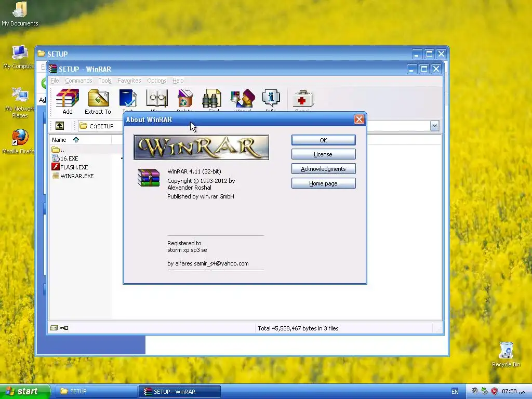Click the EN language indicator
This screenshot has width=532, height=399.
(455, 392)
